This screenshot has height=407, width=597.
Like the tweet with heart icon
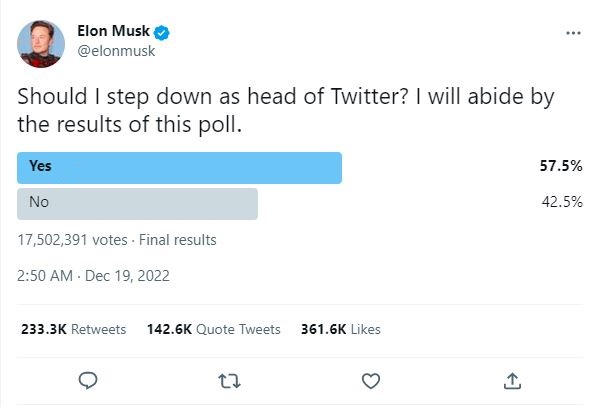coord(371,381)
